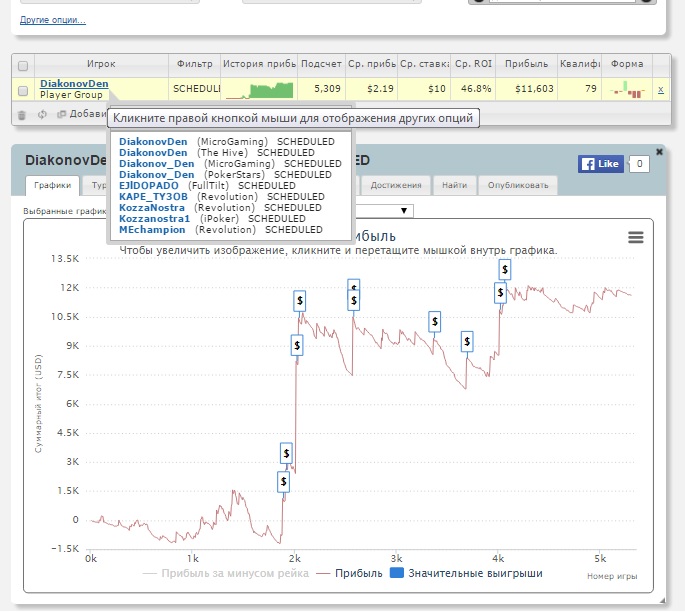Click the Facebook Like button
The image size is (685, 612).
601,164
